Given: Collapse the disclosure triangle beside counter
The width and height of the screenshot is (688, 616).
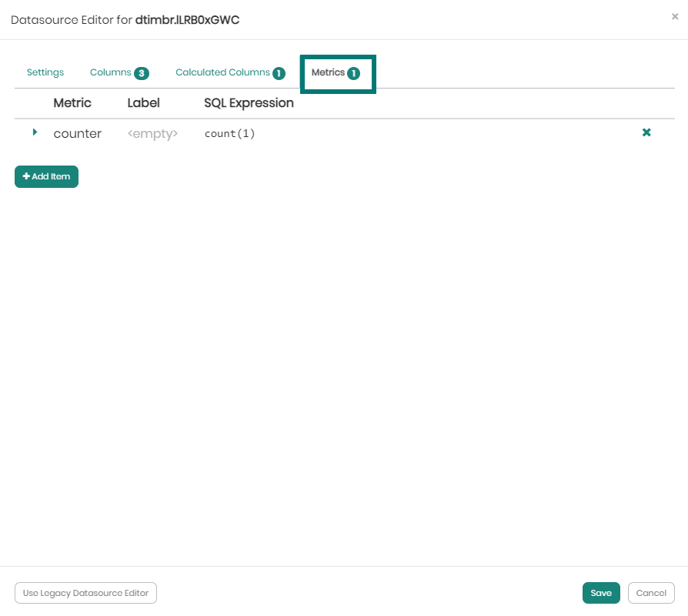Looking at the screenshot, I should (35, 132).
